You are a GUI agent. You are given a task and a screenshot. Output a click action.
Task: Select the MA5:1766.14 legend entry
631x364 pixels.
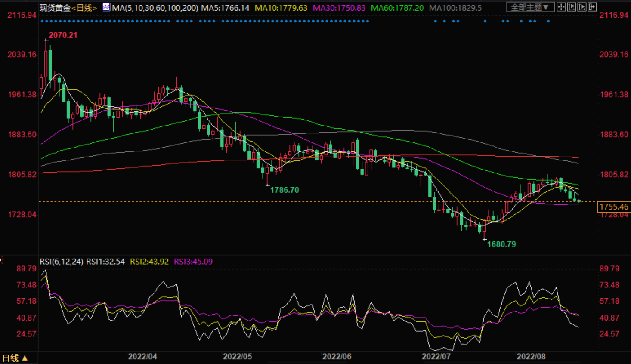click(x=225, y=8)
